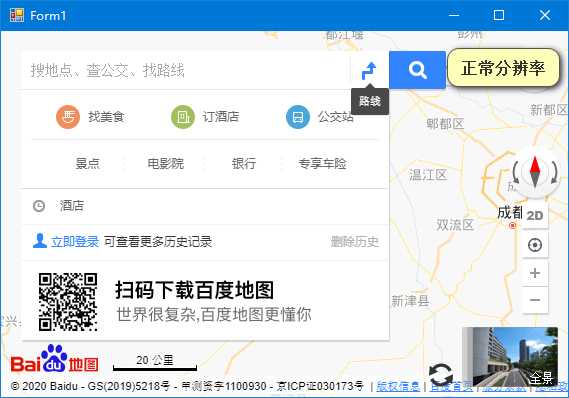Viewport: 569px width, 398px height.
Task: Select the 电影院 category
Action: (x=166, y=164)
